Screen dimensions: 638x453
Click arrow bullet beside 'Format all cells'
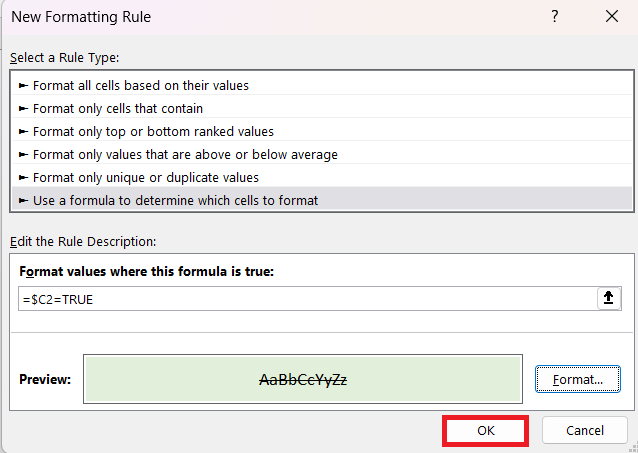(24, 85)
